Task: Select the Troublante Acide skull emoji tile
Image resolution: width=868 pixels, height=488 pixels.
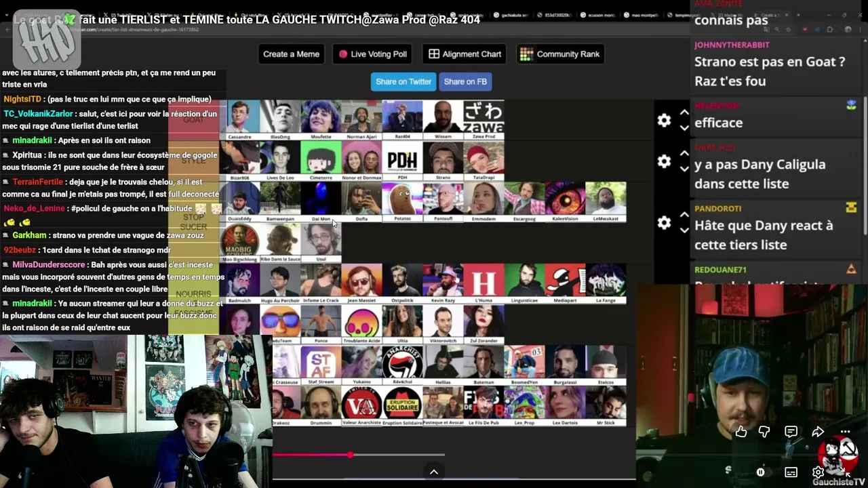Action: (361, 323)
